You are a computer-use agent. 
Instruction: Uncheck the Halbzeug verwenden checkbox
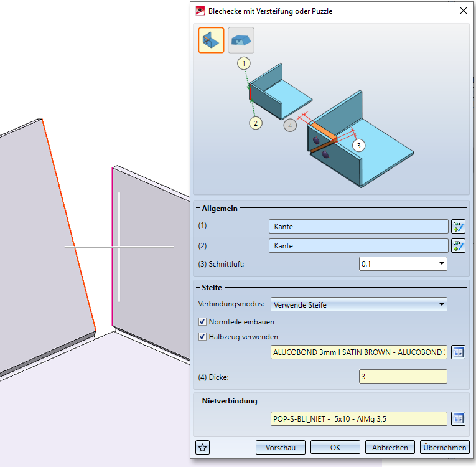[202, 337]
